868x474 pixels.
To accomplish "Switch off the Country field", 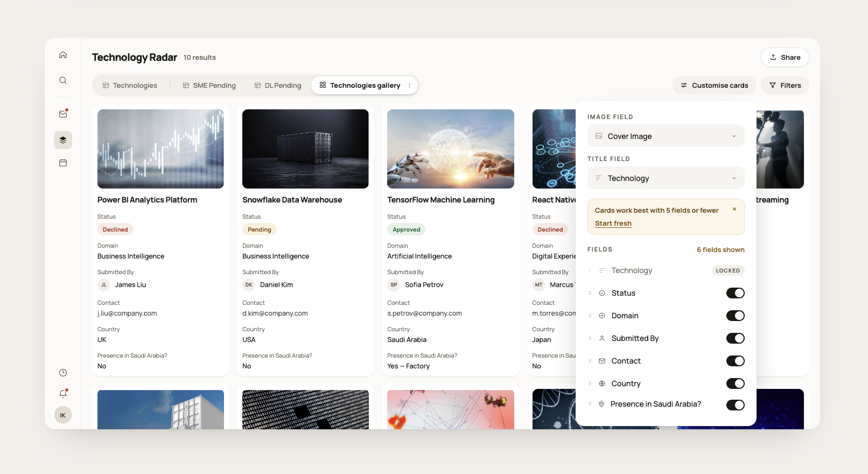I will 736,384.
